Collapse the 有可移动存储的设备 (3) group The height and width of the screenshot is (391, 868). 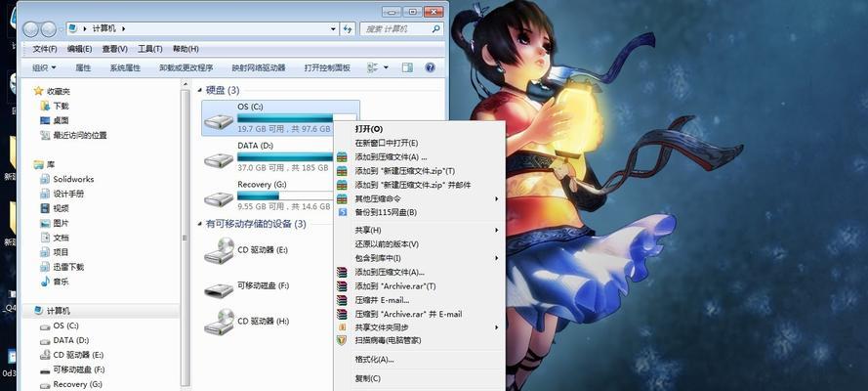pos(200,224)
